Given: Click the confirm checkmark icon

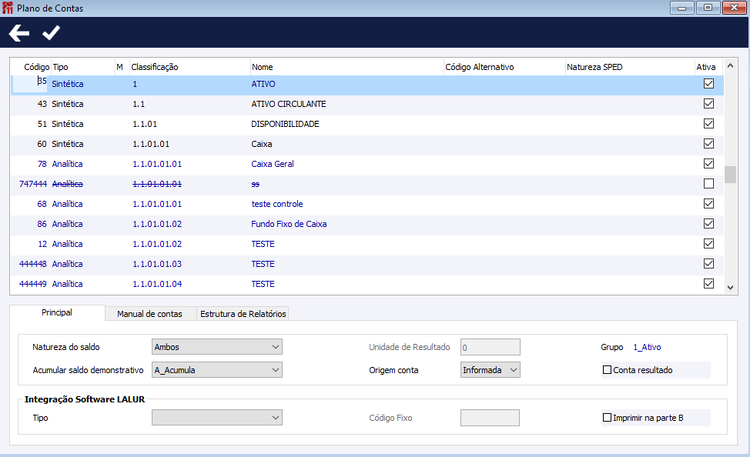Looking at the screenshot, I should 51,33.
